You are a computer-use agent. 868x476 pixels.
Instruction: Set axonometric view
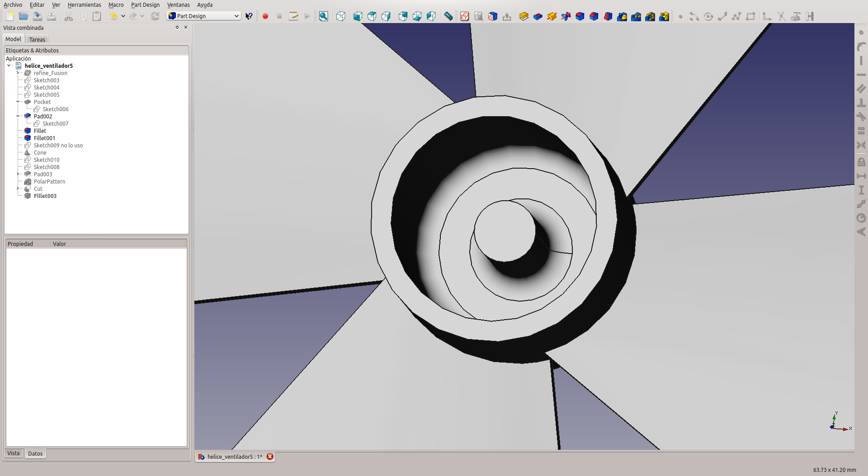click(x=341, y=16)
